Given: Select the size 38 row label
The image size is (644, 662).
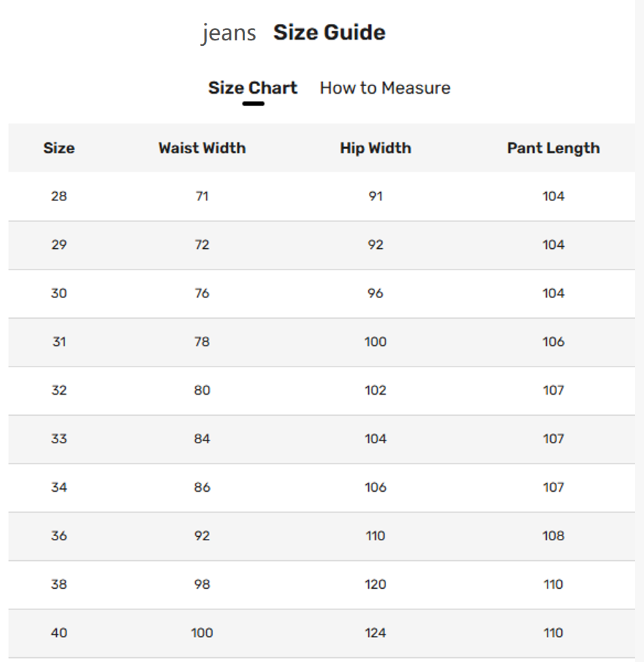Looking at the screenshot, I should click(x=59, y=585).
